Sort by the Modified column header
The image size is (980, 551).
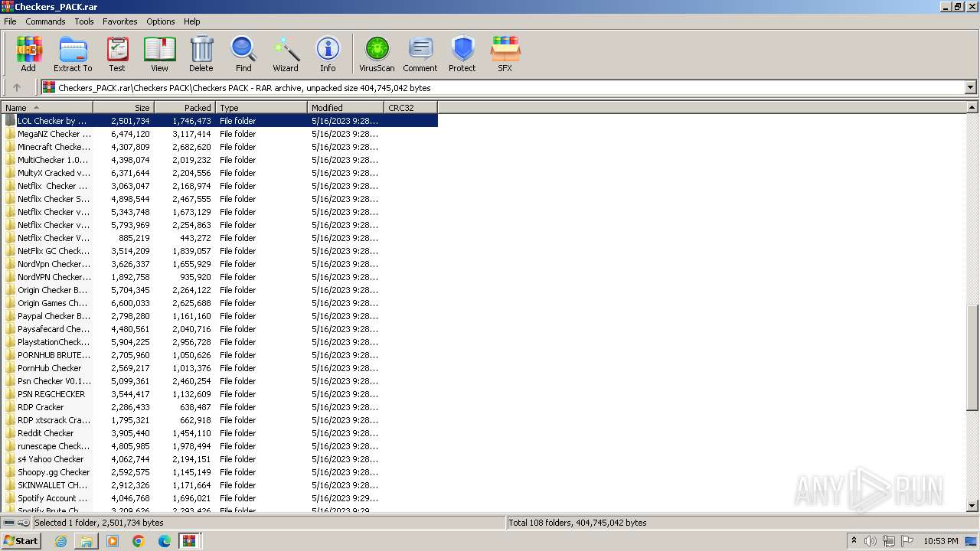(346, 108)
